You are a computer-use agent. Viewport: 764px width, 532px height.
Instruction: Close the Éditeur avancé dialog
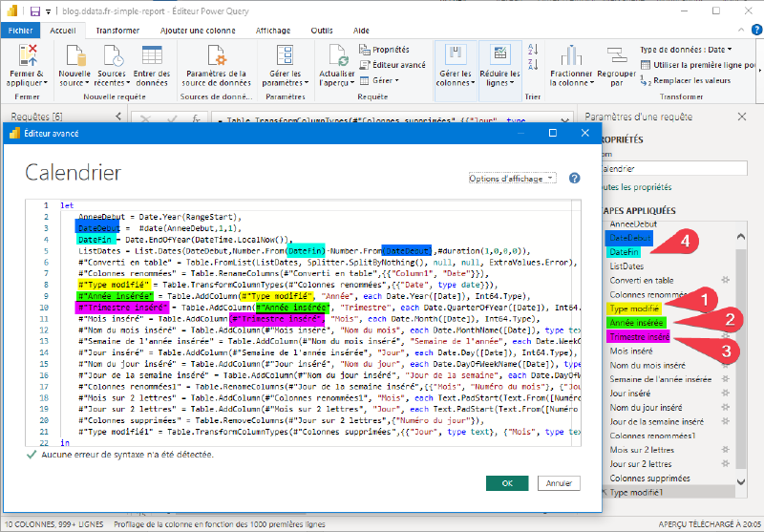tap(585, 133)
